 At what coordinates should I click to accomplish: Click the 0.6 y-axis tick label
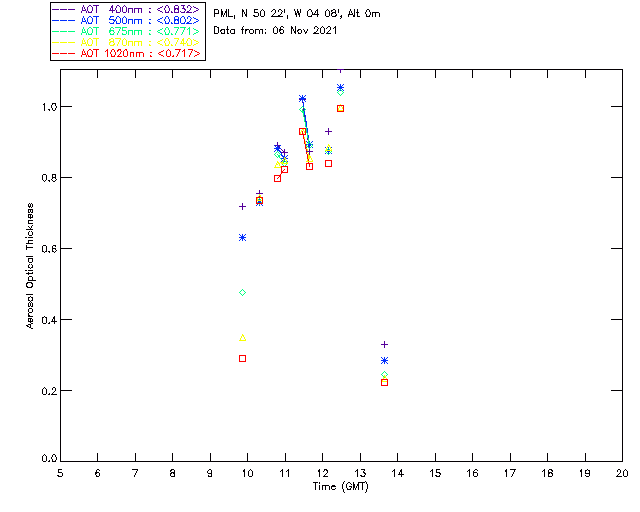pos(49,249)
